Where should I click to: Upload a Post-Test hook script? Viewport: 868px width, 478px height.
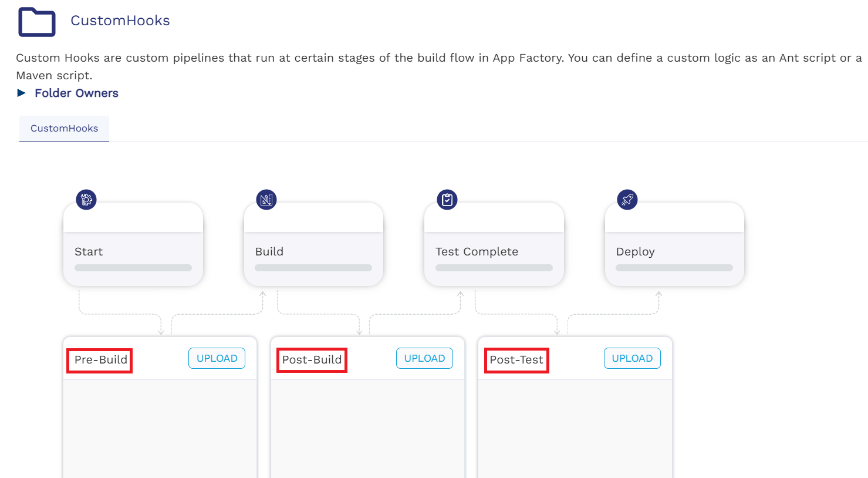632,358
